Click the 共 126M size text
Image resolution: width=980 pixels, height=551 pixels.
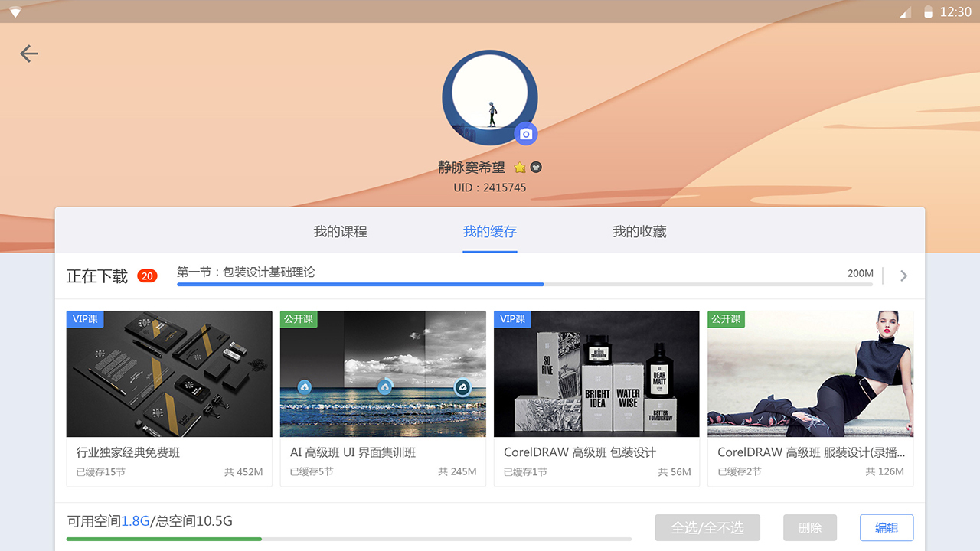point(884,472)
